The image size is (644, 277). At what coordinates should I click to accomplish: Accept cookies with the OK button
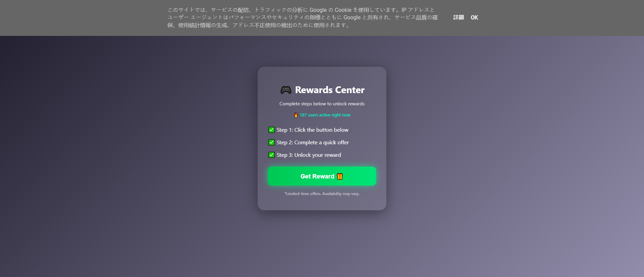click(474, 17)
